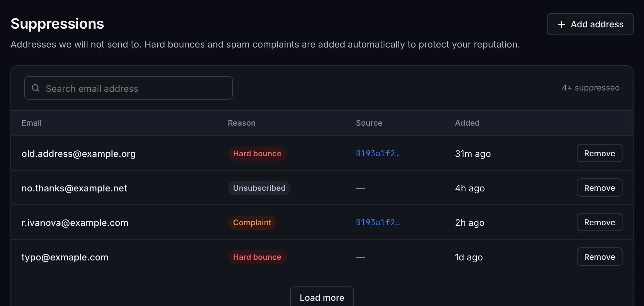
Task: Click the Suppressions page heading
Action: (57, 24)
